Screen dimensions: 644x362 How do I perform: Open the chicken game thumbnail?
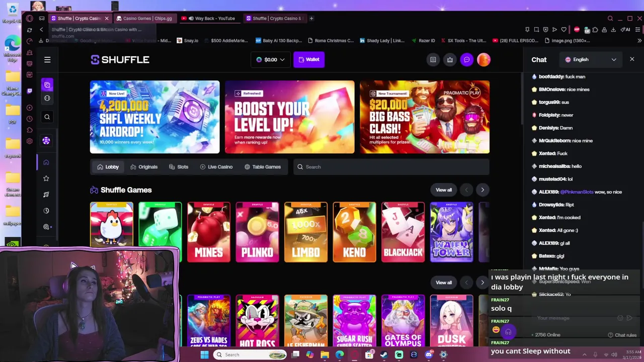pyautogui.click(x=112, y=224)
